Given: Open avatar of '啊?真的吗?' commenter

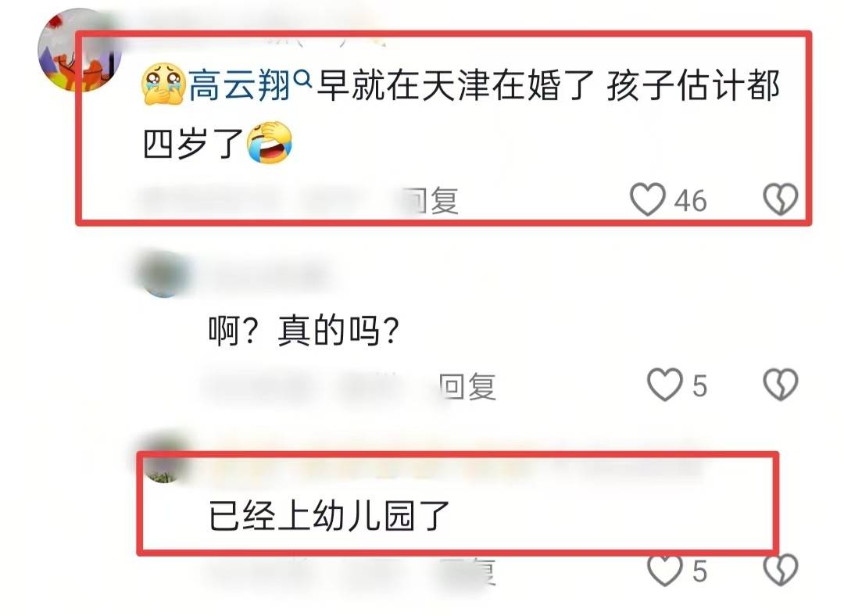Looking at the screenshot, I should coord(164,274).
